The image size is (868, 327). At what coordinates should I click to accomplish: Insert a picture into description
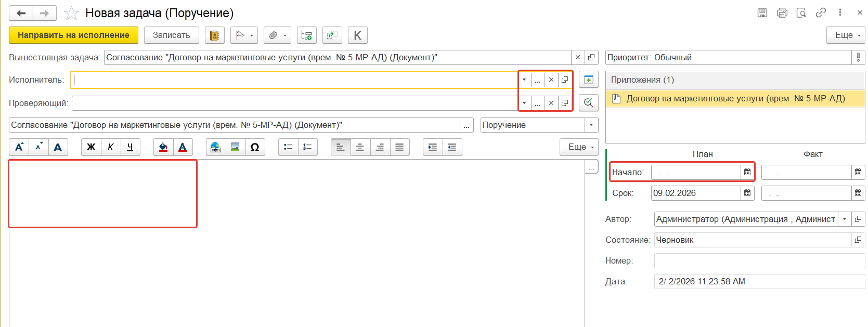coord(235,147)
